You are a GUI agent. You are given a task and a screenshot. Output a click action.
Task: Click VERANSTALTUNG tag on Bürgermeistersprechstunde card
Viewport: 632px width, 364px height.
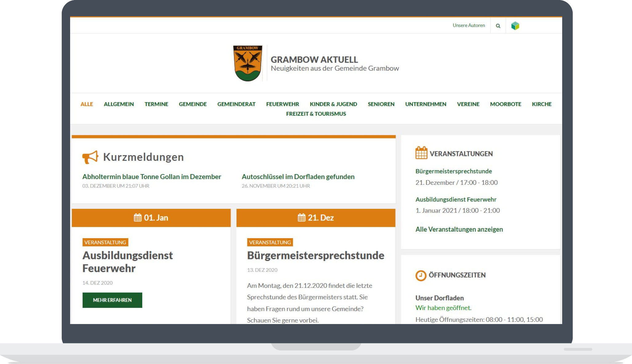(270, 242)
